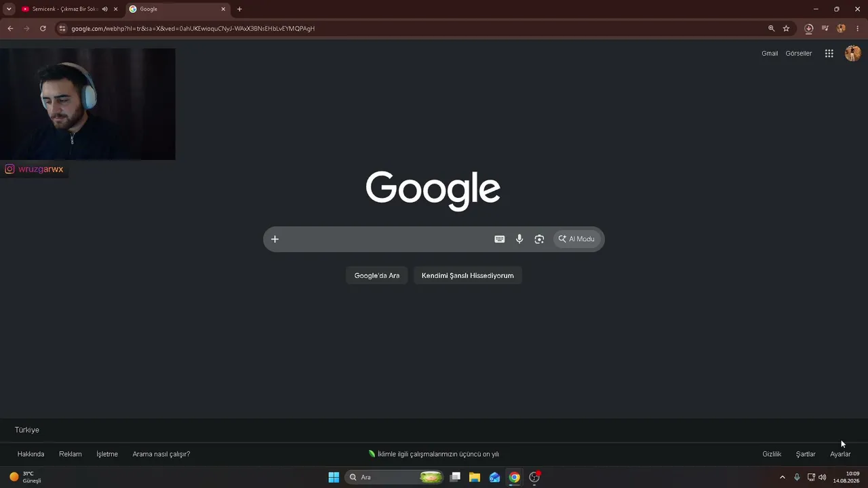Screen dimensions: 868x488
Task: Open the Windows Start menu
Action: click(334, 477)
